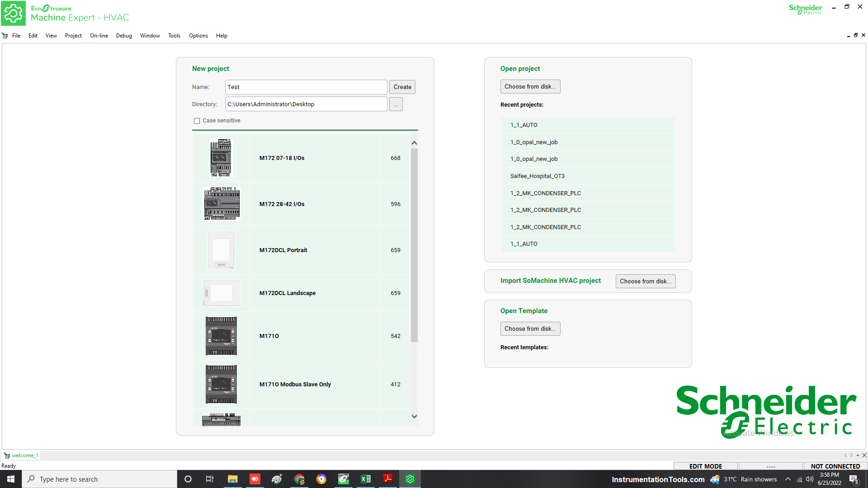Click the tab scroll left arrow
The width and height of the screenshot is (868, 488).
[845, 455]
